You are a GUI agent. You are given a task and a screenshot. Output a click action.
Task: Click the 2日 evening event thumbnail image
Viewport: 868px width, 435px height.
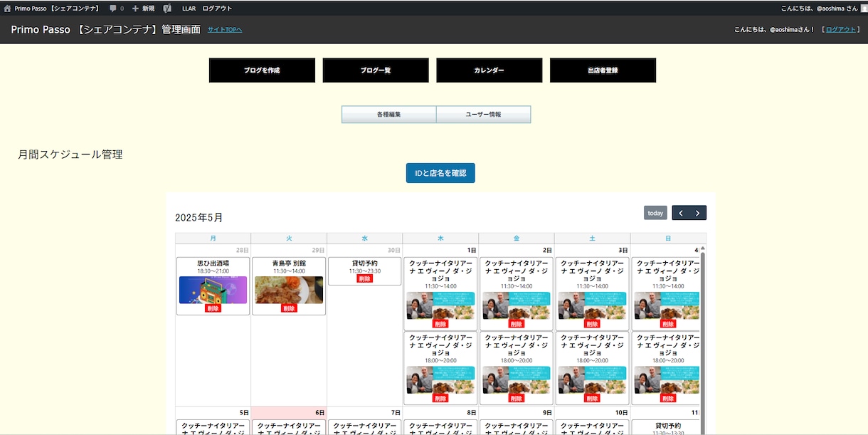pyautogui.click(x=517, y=380)
